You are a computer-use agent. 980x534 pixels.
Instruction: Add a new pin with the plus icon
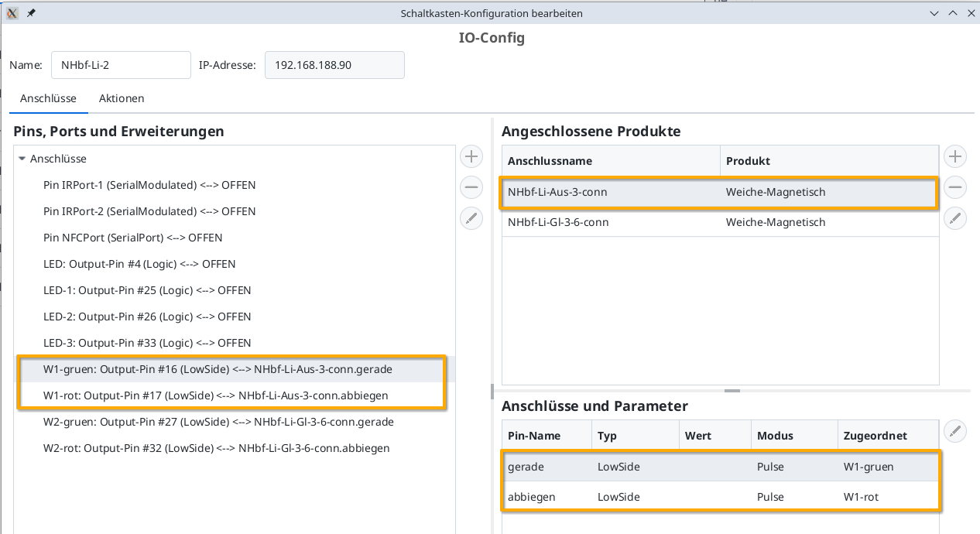click(x=471, y=156)
